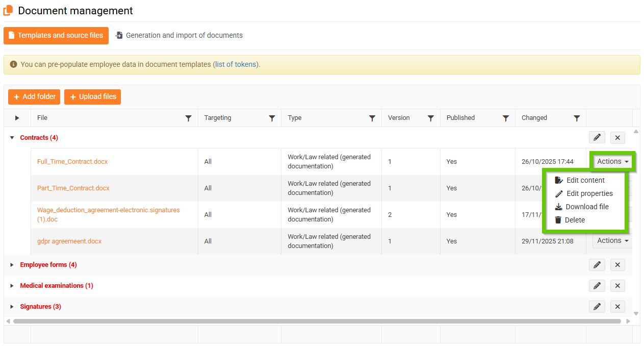644x346 pixels.
Task: Collapse the Contracts folder group
Action: click(12, 138)
